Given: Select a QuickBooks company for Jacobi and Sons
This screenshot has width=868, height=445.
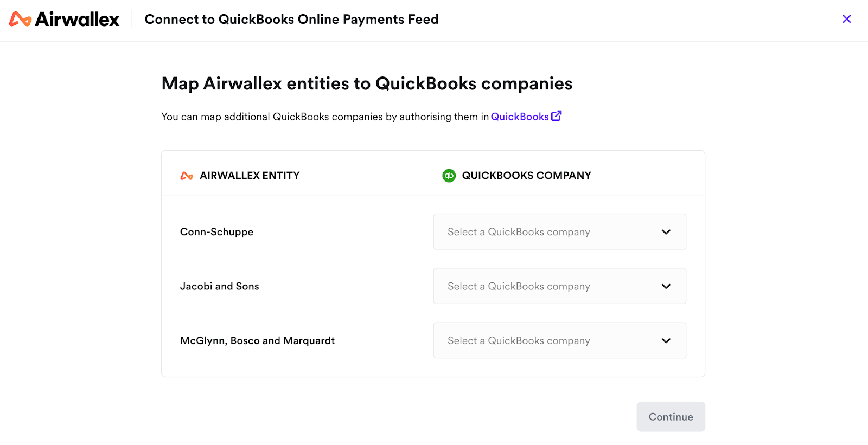Looking at the screenshot, I should pyautogui.click(x=559, y=286).
